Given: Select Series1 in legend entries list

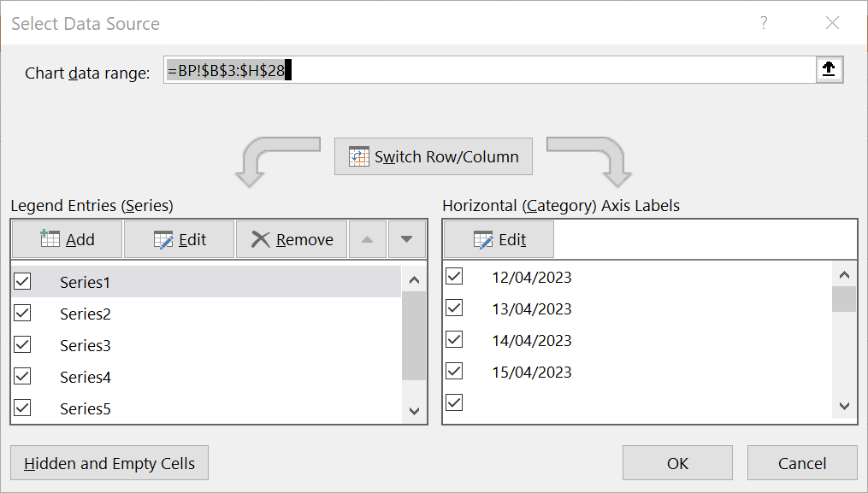Looking at the screenshot, I should (x=206, y=282).
